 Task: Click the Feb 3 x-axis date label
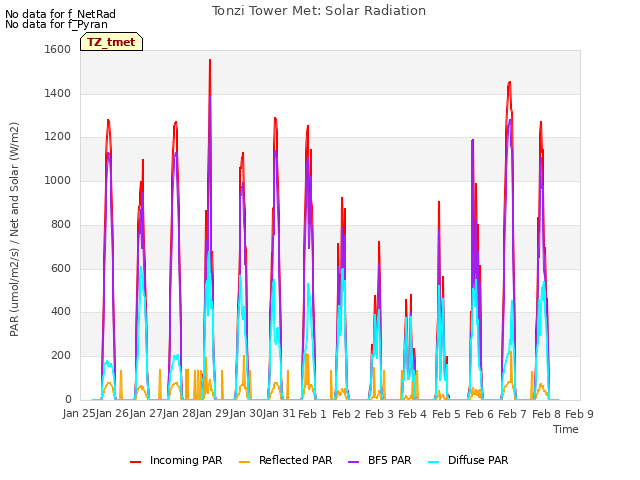coord(379,414)
